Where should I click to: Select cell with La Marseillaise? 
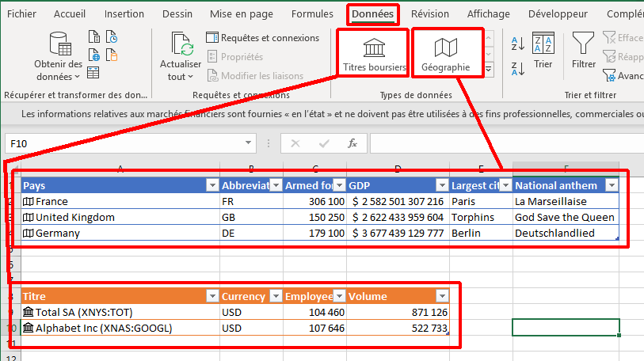[x=566, y=202]
